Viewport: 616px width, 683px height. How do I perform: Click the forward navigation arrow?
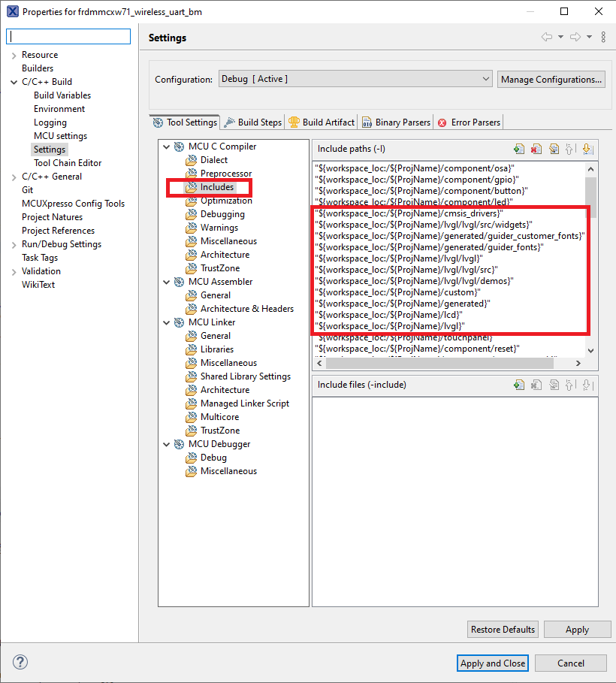point(575,37)
